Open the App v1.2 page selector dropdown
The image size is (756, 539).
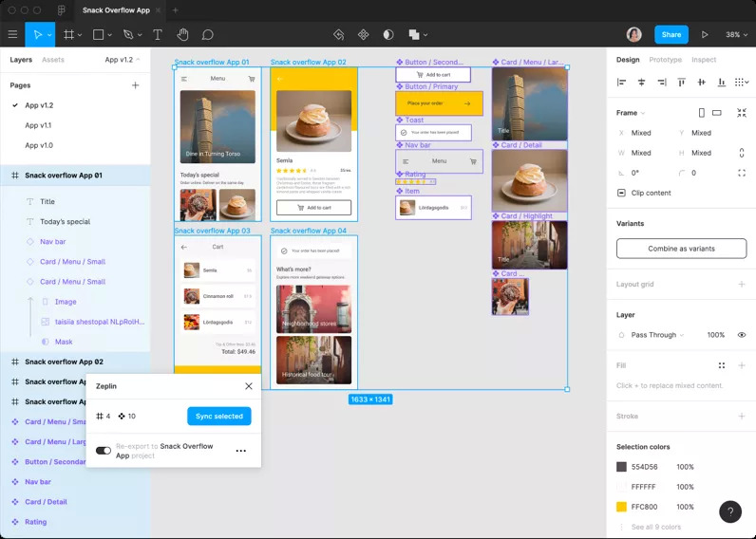click(123, 60)
